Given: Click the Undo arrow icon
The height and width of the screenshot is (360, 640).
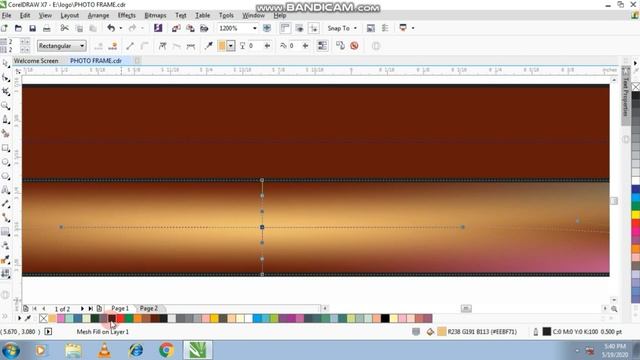Looking at the screenshot, I should (x=111, y=28).
